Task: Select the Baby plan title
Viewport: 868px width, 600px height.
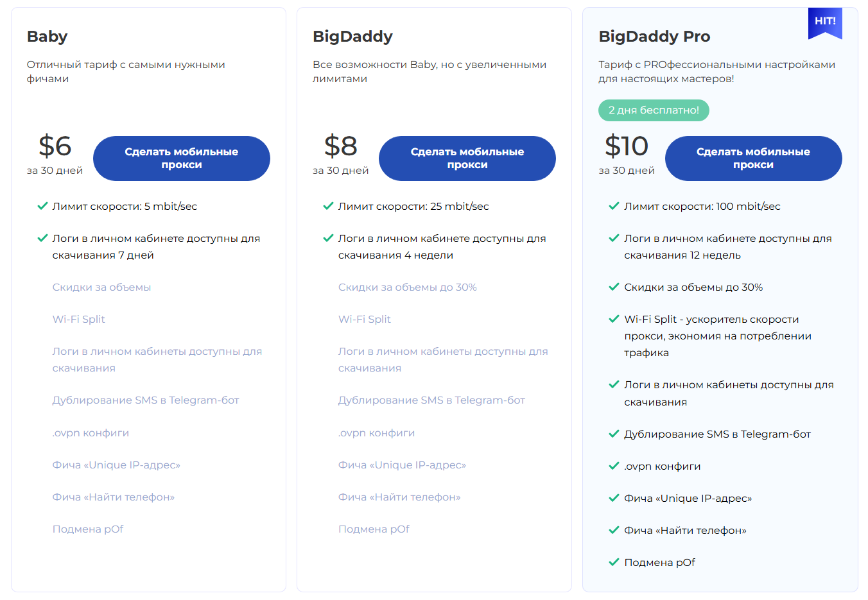Action: [47, 37]
